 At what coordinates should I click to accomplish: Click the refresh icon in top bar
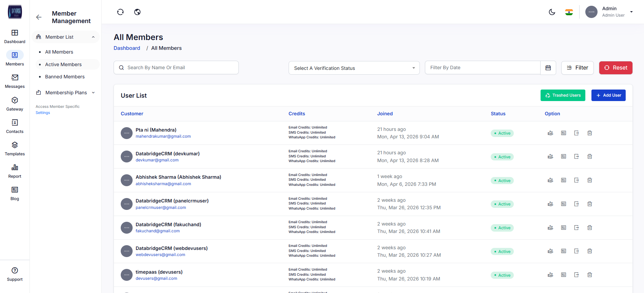pos(120,12)
